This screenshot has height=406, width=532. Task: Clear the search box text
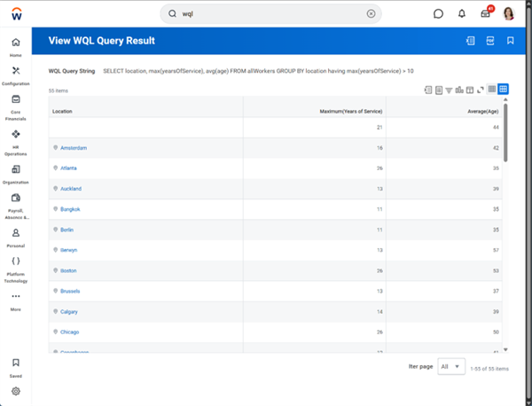coord(371,13)
